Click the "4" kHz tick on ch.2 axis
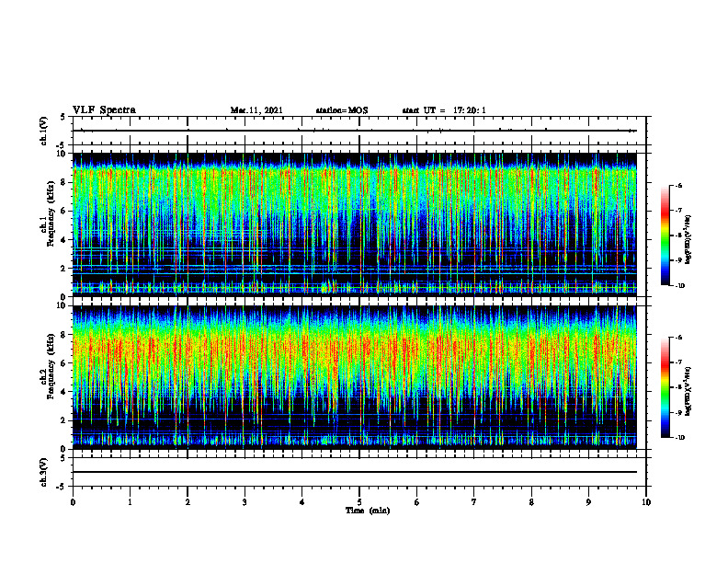This screenshot has width=728, height=563. (x=64, y=392)
